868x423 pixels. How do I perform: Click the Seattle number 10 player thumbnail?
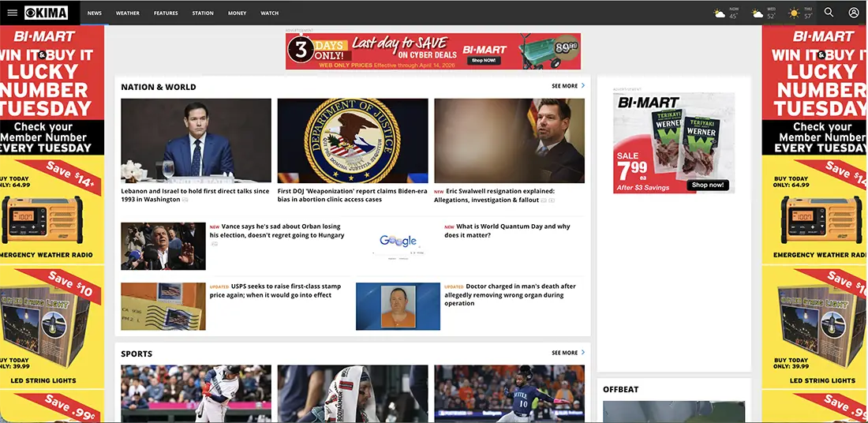click(x=509, y=393)
